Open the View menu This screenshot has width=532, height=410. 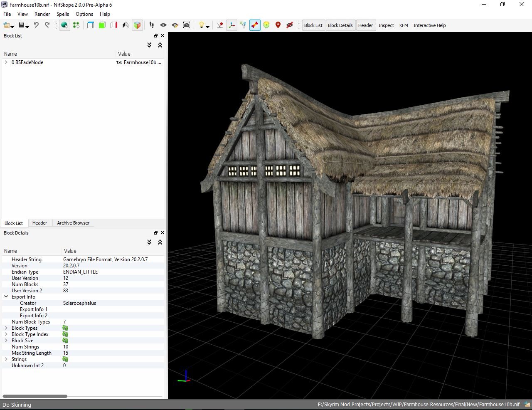pyautogui.click(x=22, y=14)
